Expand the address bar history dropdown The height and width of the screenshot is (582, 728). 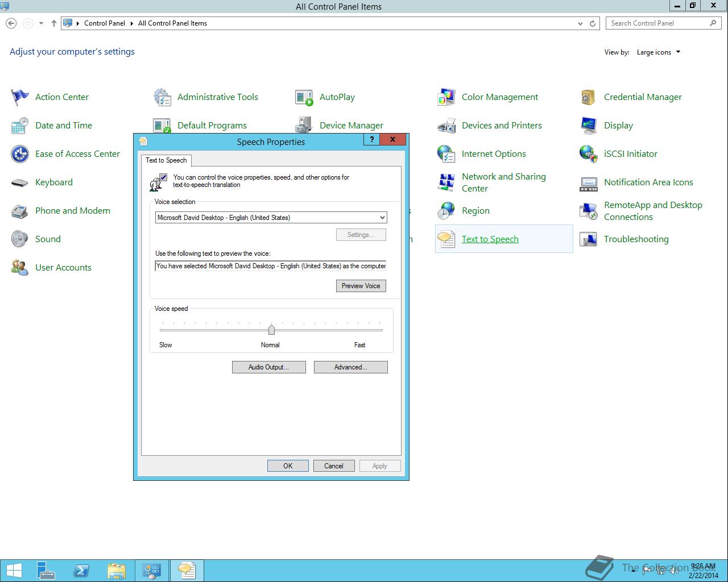pos(580,23)
